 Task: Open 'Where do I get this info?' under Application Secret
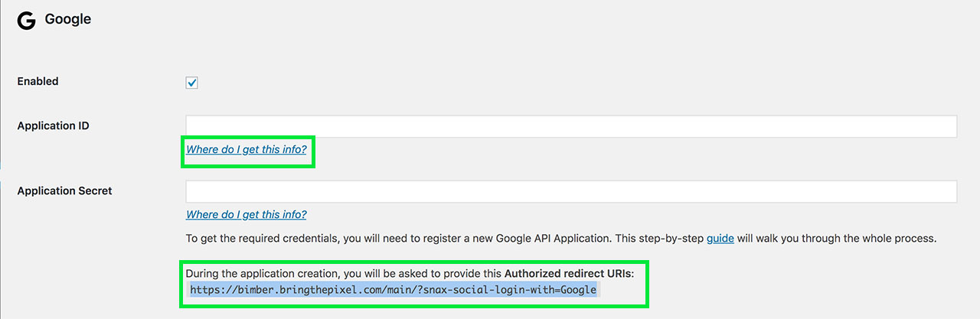pos(247,214)
